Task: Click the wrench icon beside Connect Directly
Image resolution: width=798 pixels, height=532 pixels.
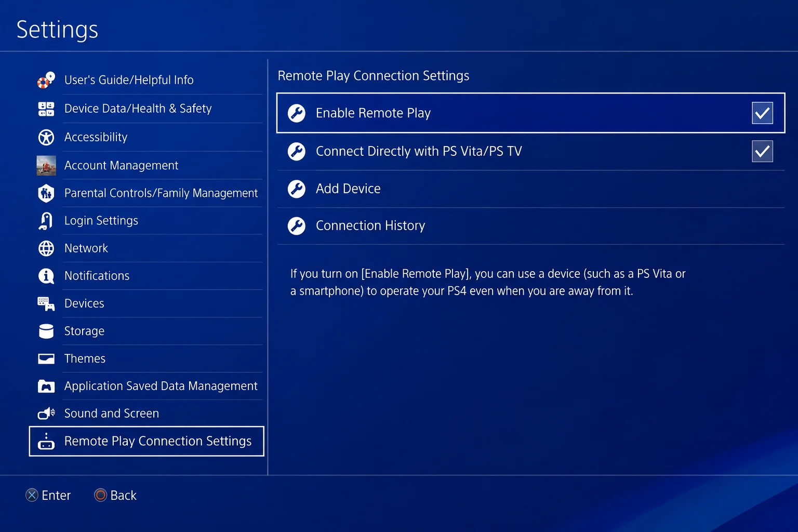Action: click(297, 151)
